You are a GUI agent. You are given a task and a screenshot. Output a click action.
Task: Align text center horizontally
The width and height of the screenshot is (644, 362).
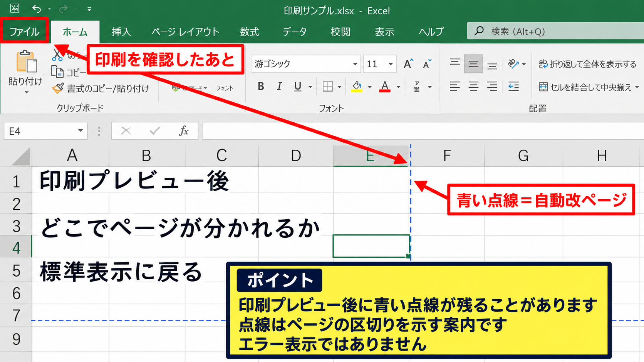click(473, 87)
